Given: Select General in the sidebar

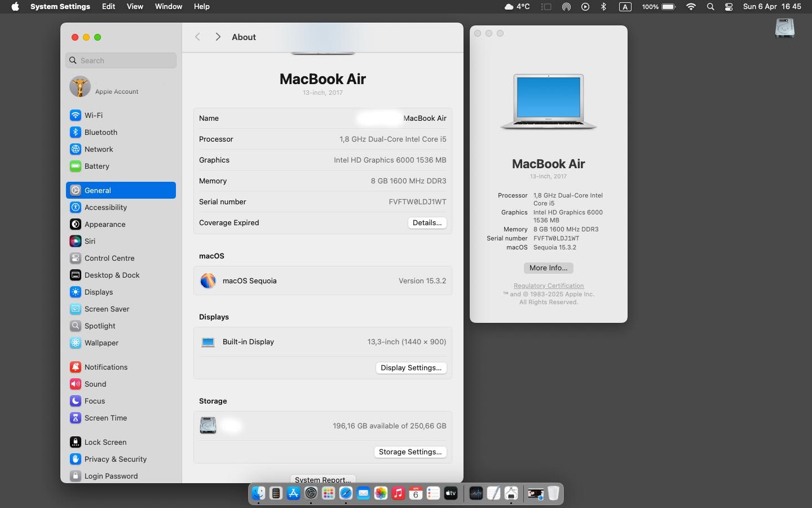Looking at the screenshot, I should 121,190.
